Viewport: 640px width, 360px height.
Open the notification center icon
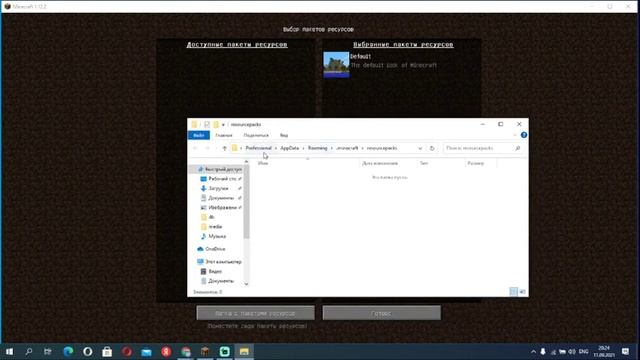(x=625, y=351)
